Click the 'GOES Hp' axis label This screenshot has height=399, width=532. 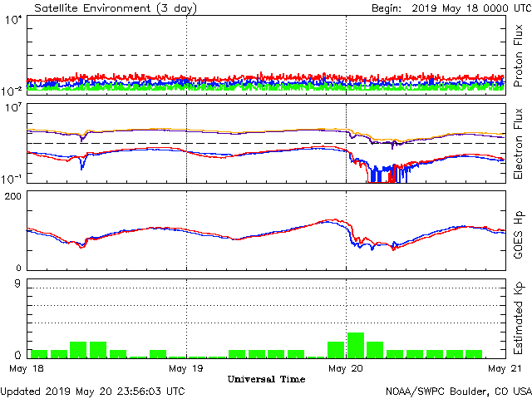(518, 234)
